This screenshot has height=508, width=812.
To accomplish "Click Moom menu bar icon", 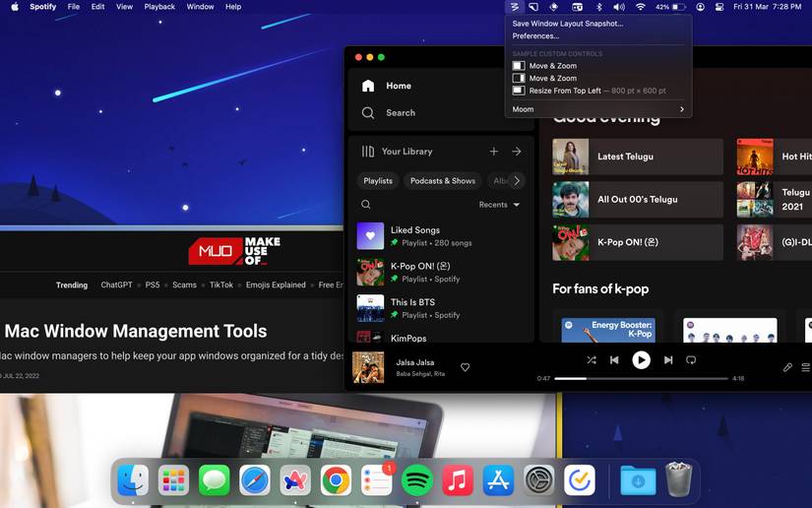I will pos(514,7).
